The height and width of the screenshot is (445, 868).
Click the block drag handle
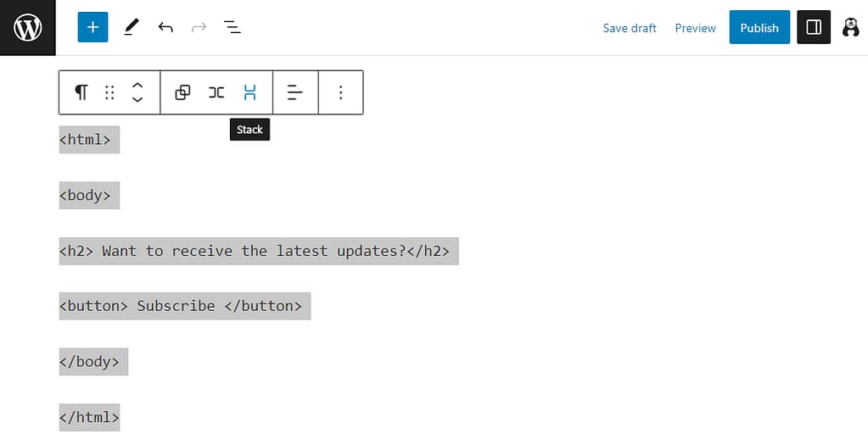pos(109,92)
